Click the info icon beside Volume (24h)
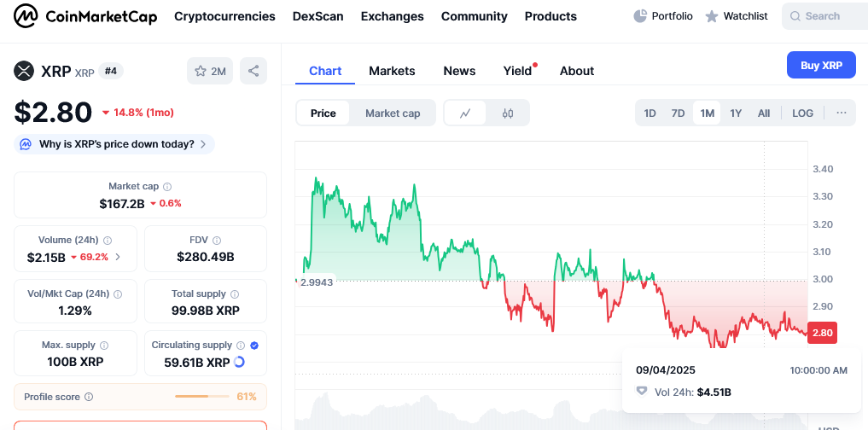This screenshot has width=868, height=430. click(108, 241)
